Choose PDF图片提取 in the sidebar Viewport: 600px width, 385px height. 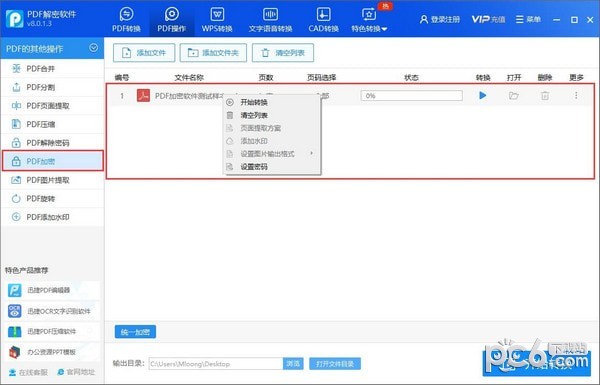coord(52,180)
